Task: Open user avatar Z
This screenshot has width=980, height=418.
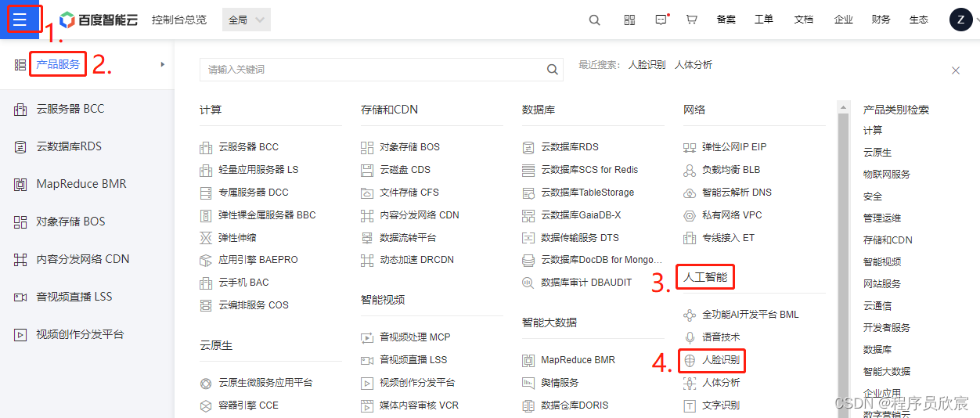Action: coord(960,20)
